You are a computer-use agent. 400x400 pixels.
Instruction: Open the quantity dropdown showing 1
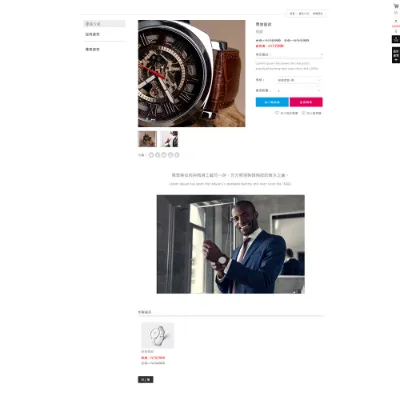[298, 91]
